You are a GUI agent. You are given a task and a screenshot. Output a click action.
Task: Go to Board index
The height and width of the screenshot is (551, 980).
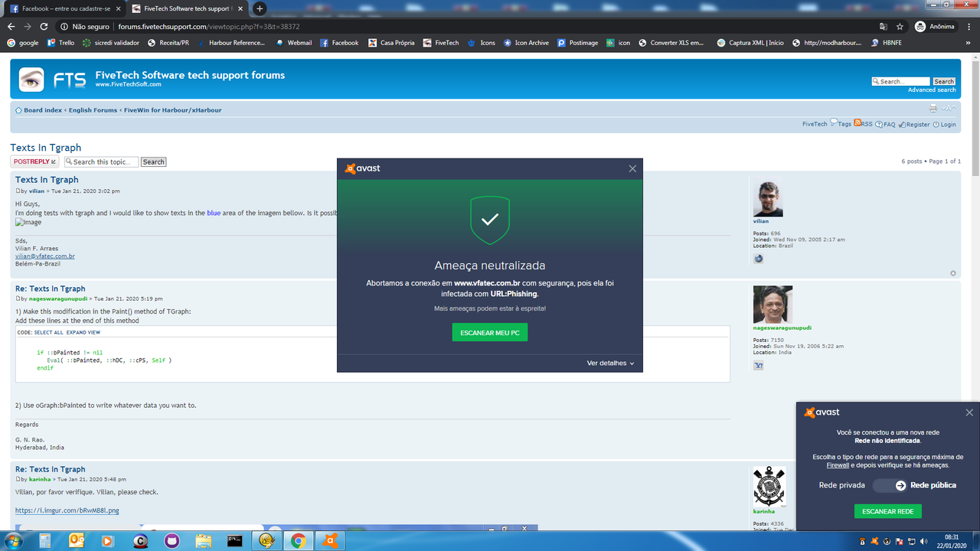click(43, 110)
